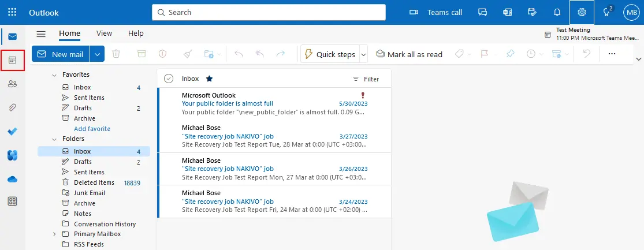Click the Add favorite link
The height and width of the screenshot is (250, 644).
tap(92, 129)
